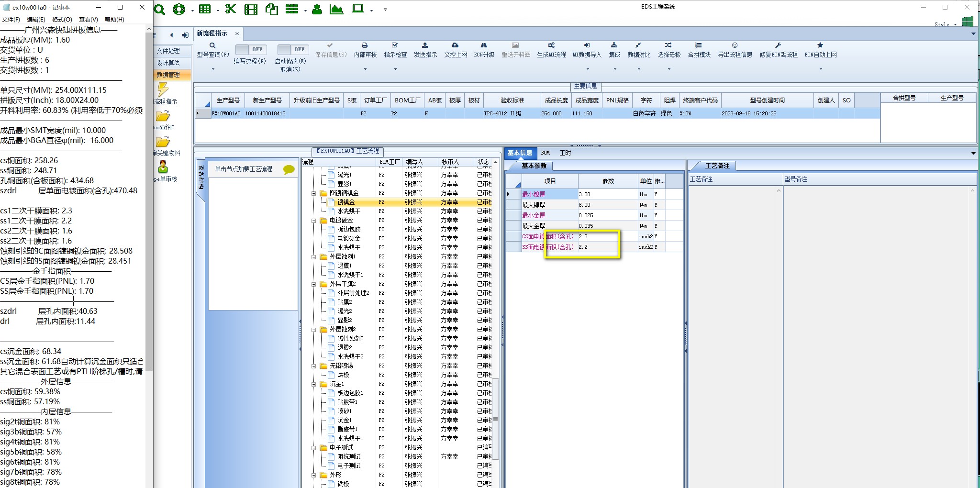Screen dimensions: 980x488
Task: Open Notepad 格式(O) menu
Action: pyautogui.click(x=62, y=20)
